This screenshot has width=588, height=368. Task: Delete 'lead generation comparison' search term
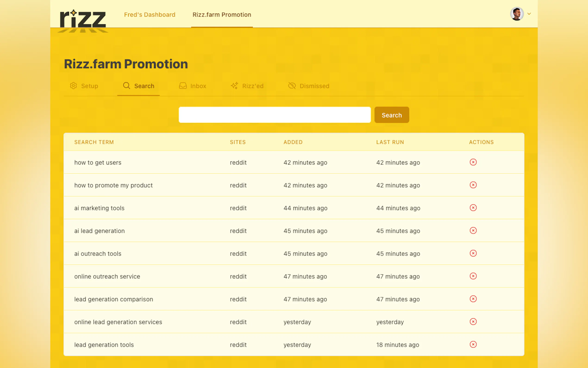pos(473,299)
